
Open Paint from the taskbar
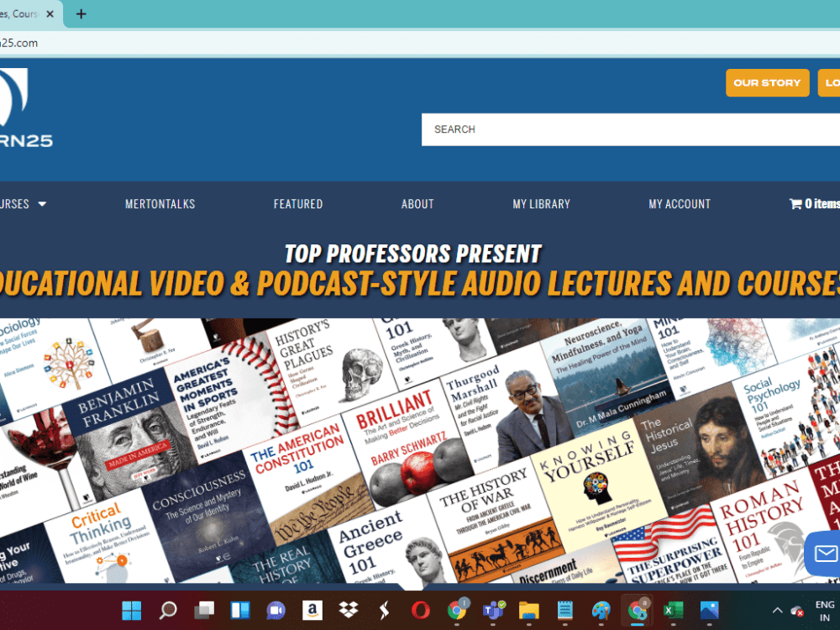[601, 610]
